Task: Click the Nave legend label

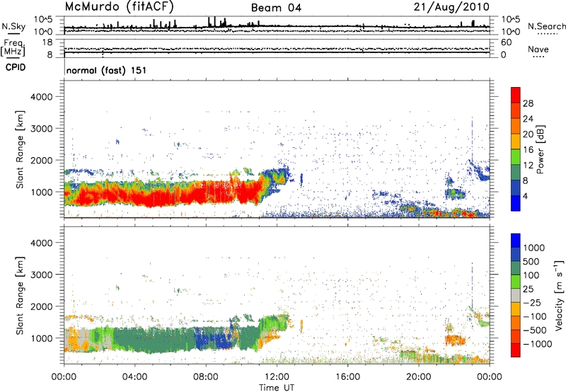Action: [x=538, y=50]
